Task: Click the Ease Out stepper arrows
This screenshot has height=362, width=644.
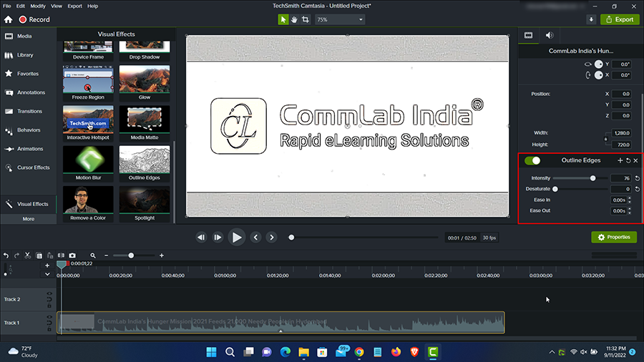Action: (x=630, y=210)
